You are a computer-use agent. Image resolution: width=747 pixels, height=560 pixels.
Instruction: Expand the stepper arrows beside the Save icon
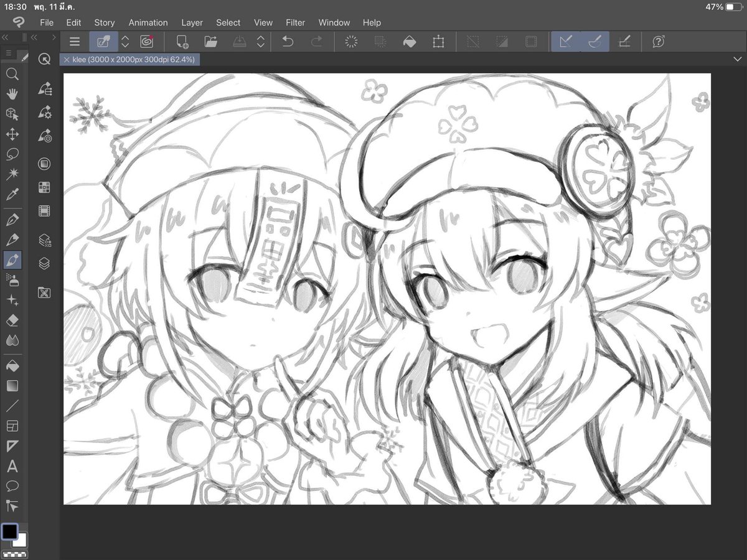point(261,42)
